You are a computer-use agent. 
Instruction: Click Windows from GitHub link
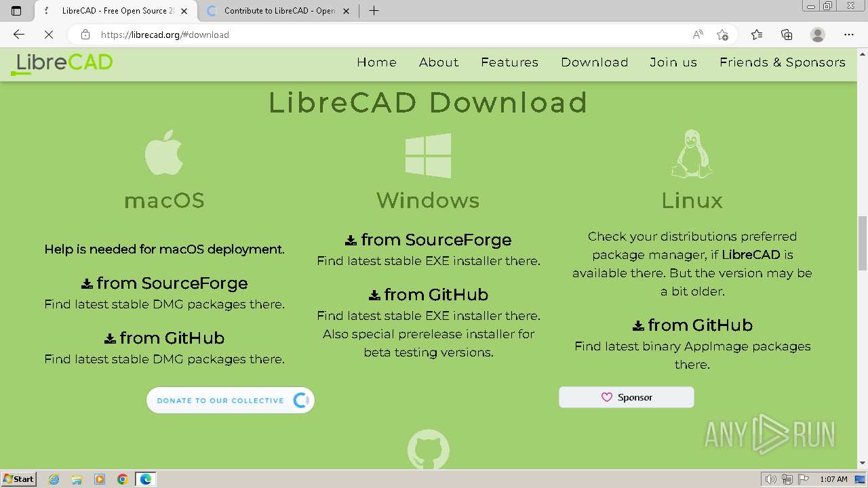(428, 295)
